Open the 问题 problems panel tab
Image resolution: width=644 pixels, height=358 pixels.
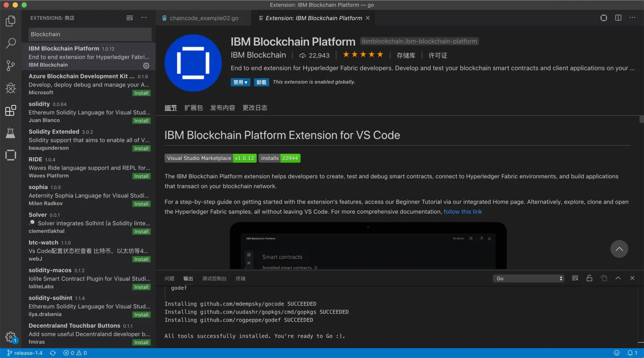point(169,278)
